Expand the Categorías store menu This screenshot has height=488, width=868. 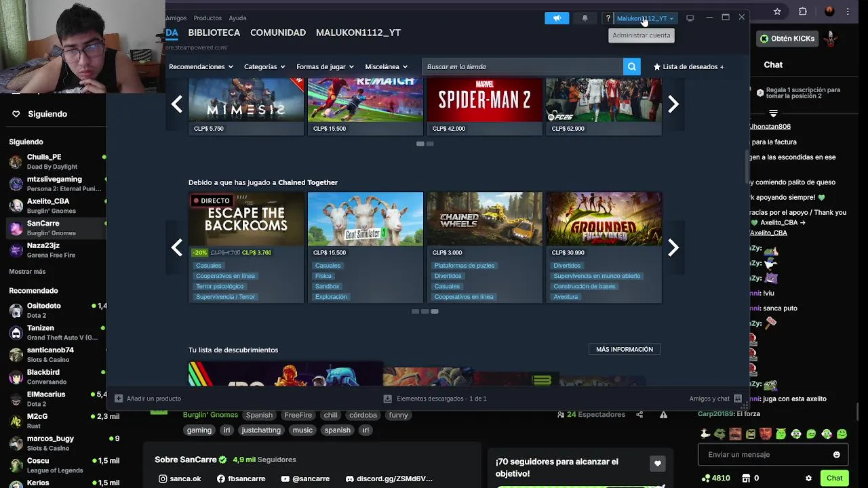click(264, 66)
